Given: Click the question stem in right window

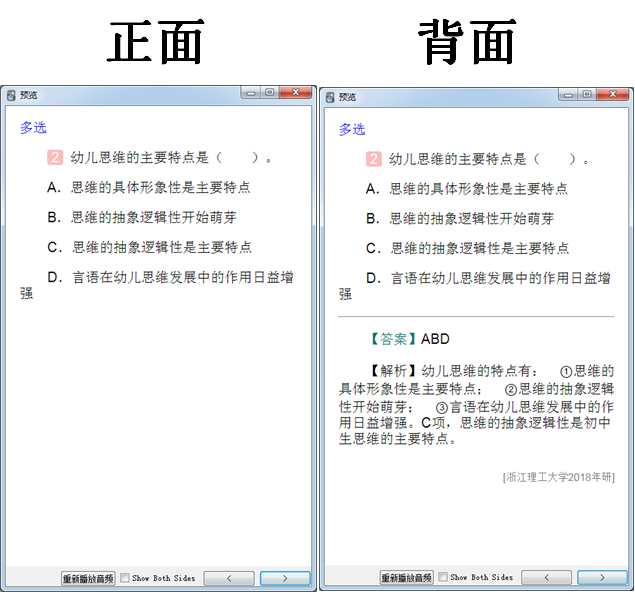Looking at the screenshot, I should [x=489, y=159].
